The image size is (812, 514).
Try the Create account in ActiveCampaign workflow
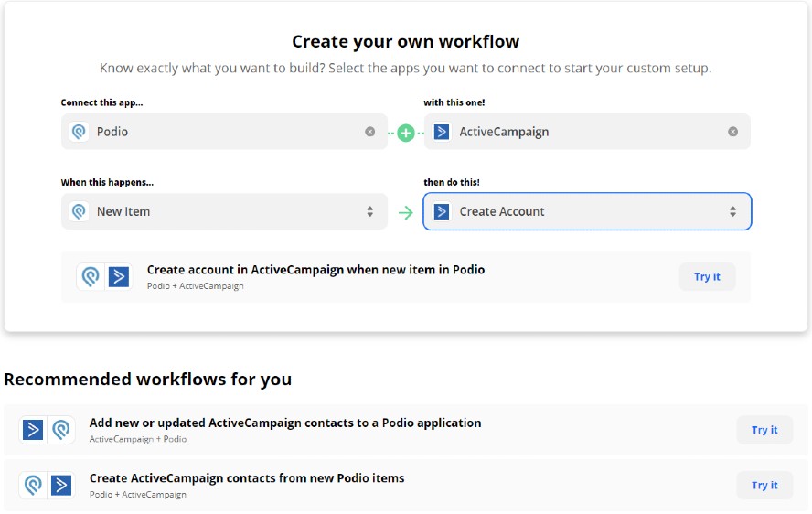coord(707,277)
